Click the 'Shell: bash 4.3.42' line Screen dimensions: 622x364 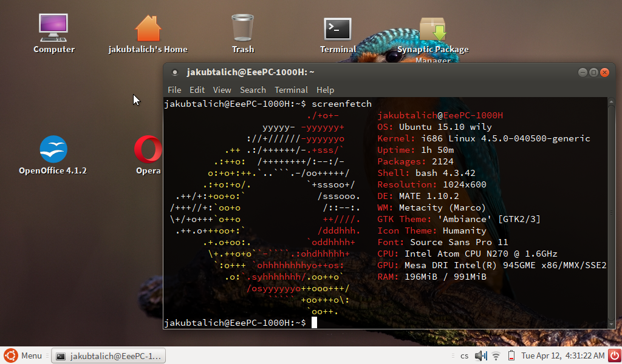(426, 173)
